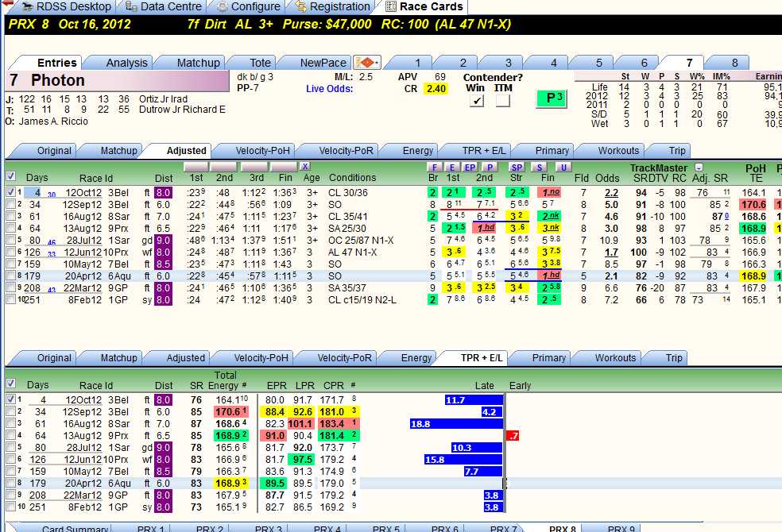Click the SP running style filter button
The width and height of the screenshot is (782, 532).
[x=517, y=168]
